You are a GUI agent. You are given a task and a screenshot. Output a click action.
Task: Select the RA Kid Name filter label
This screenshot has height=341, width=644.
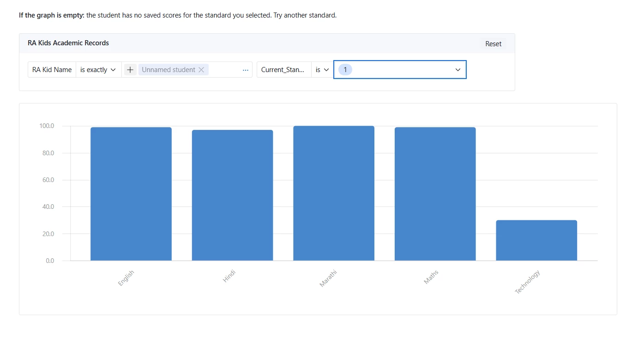coord(52,70)
